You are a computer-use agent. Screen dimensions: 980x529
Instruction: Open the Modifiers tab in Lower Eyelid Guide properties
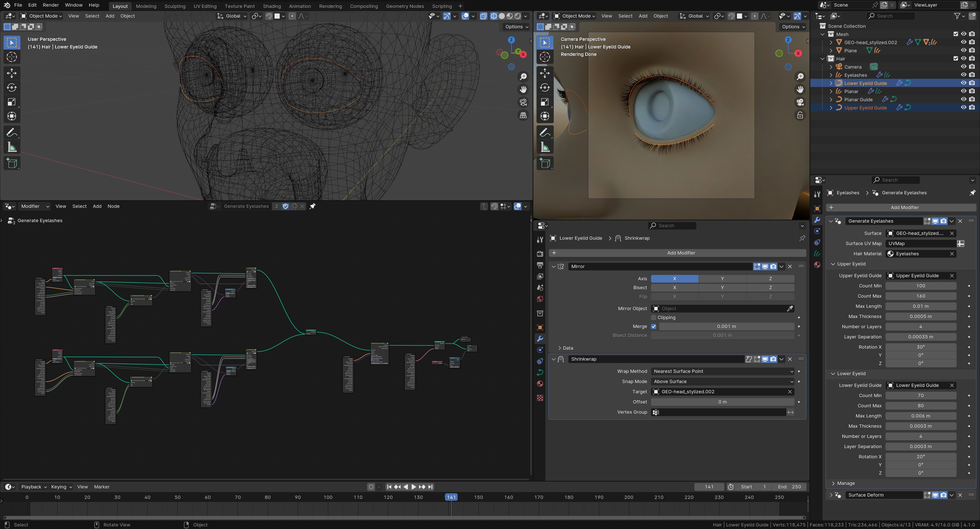coord(540,338)
